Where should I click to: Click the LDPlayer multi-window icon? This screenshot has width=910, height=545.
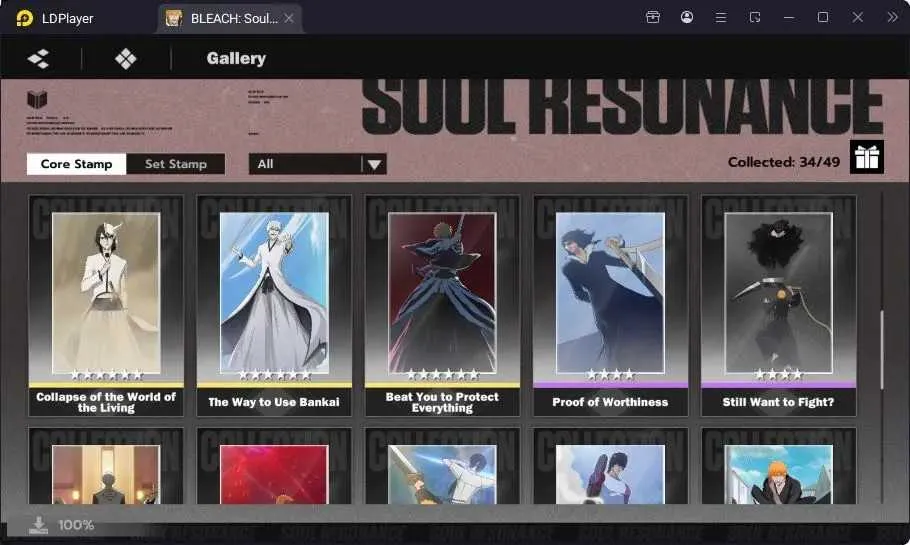click(754, 17)
